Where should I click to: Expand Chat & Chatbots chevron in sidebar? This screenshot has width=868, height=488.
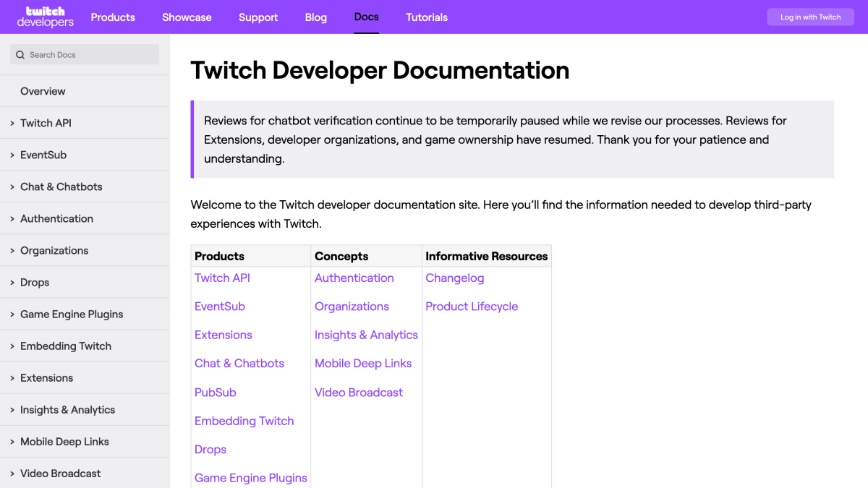click(x=12, y=187)
